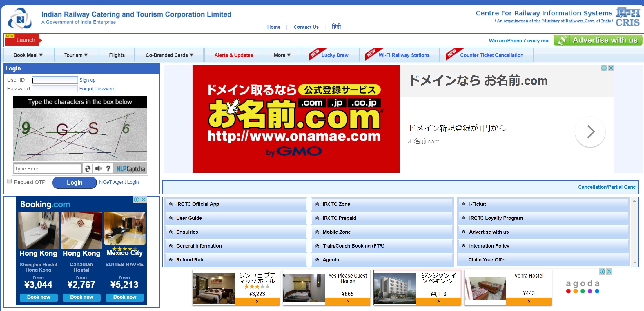Book now for Shanghai Hostel Hong Kong

tap(39, 297)
